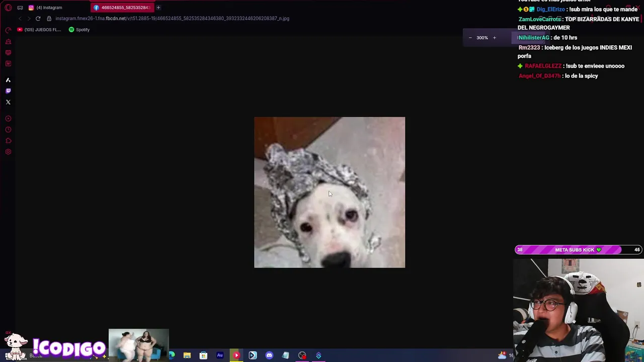Open the red play-button app in taskbar
Screen dimensions: 644x362
tap(236, 355)
